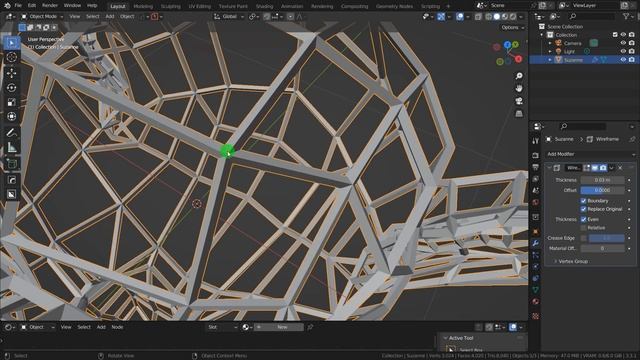Open the Object Mode dropdown
640x360 pixels.
coord(42,17)
